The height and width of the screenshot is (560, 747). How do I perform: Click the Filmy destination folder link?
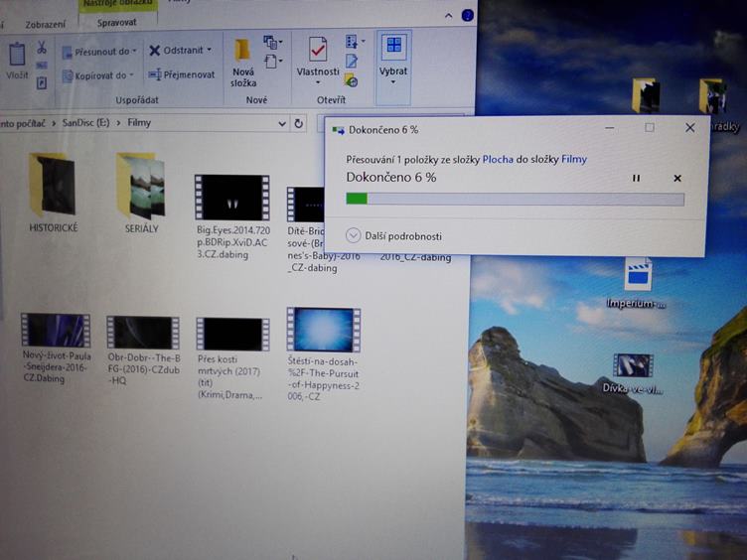pyautogui.click(x=574, y=159)
